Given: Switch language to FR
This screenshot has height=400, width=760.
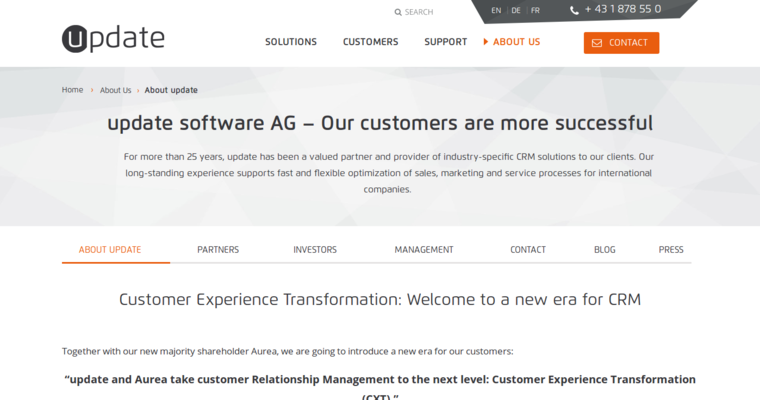Looking at the screenshot, I should [x=535, y=11].
